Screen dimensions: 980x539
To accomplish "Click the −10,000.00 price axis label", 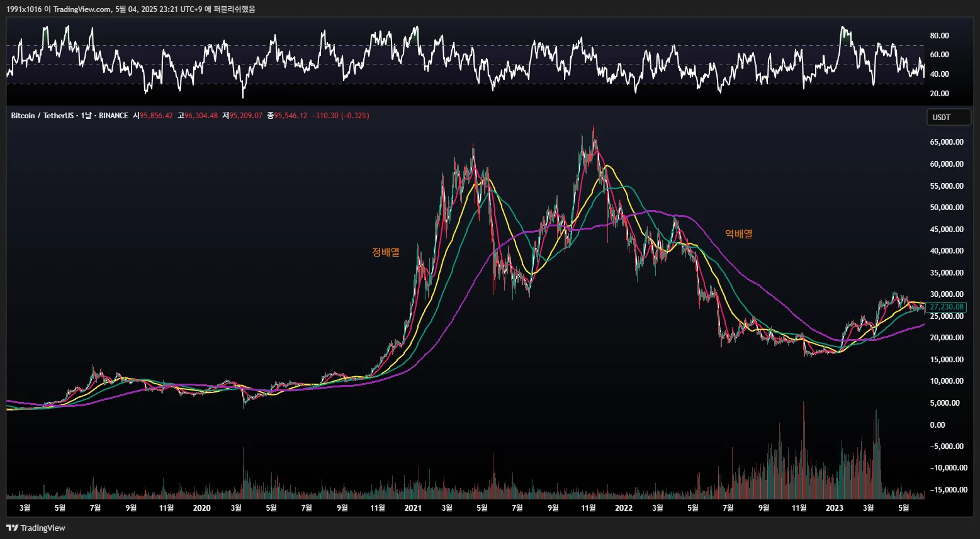I will pos(949,468).
